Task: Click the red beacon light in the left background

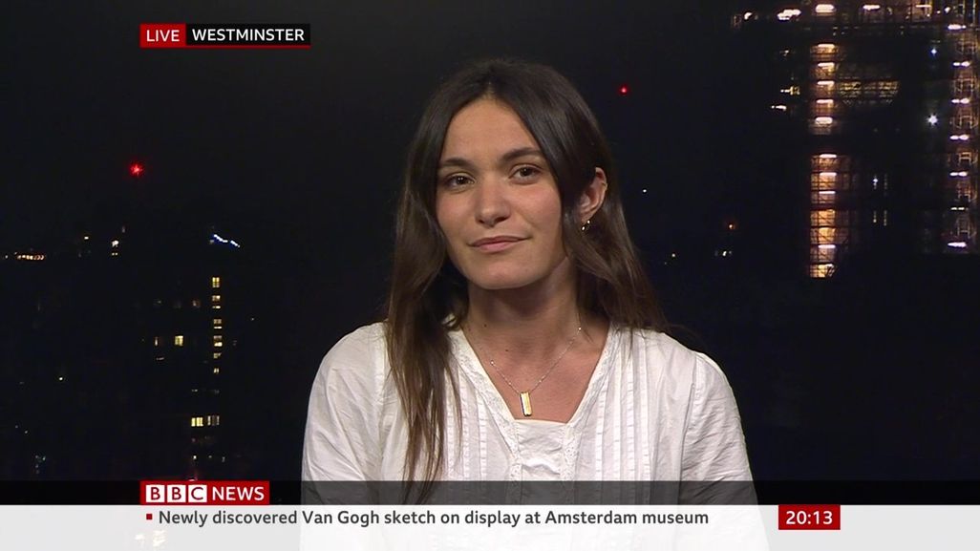Action: point(137,169)
